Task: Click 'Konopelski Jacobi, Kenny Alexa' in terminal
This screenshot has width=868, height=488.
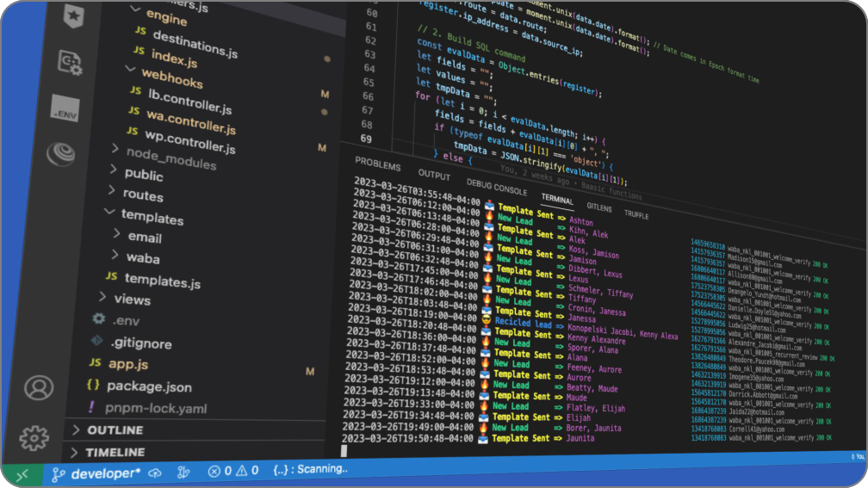Action: (623, 331)
